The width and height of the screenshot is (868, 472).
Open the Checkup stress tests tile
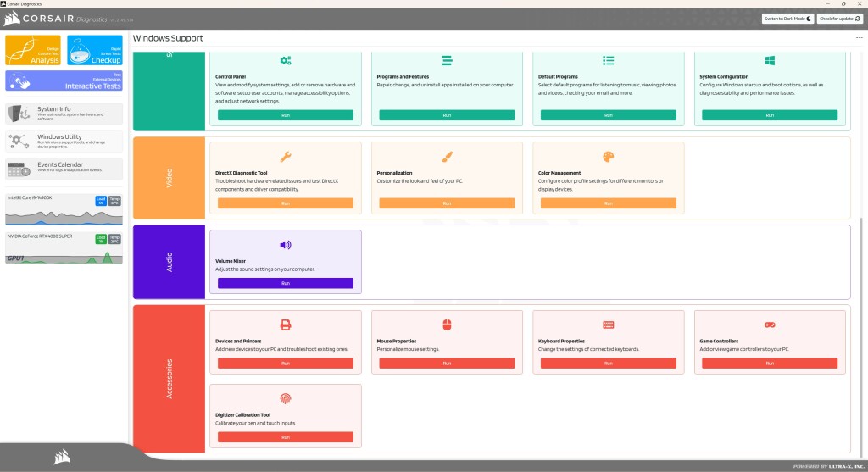tap(95, 50)
